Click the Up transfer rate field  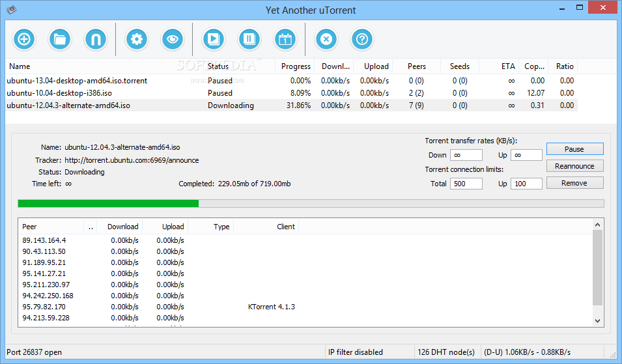pos(526,155)
